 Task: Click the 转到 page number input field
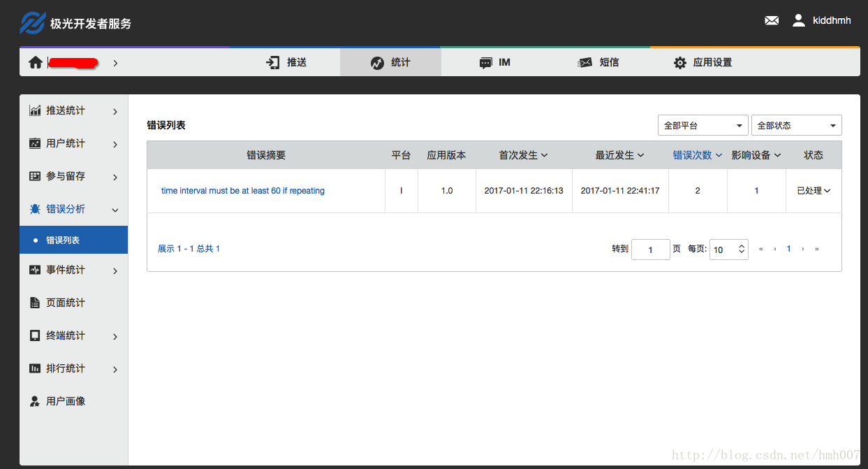click(650, 250)
